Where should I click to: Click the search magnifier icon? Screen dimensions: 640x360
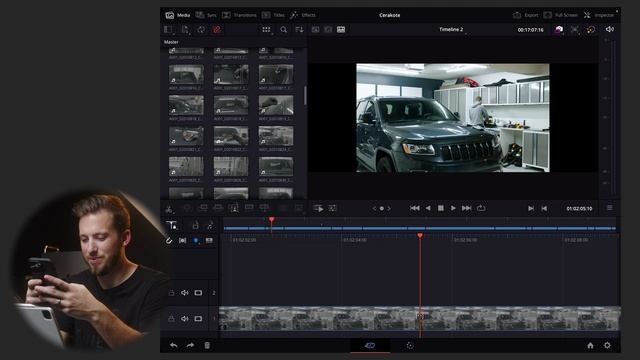(284, 29)
